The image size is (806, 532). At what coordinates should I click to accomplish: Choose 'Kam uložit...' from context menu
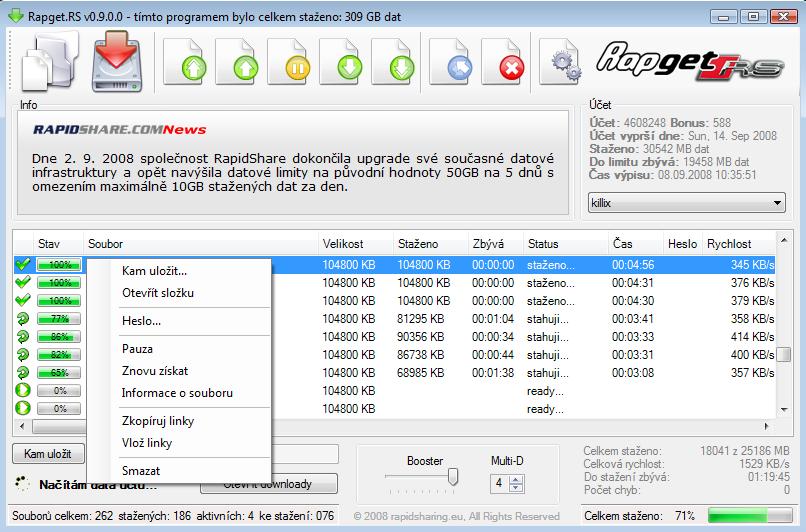point(154,271)
